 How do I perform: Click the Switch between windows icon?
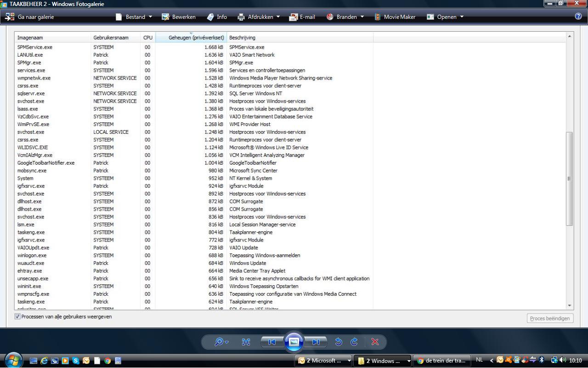click(55, 361)
